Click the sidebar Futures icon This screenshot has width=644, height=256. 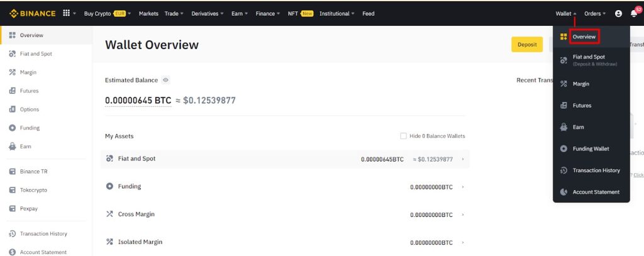pyautogui.click(x=13, y=91)
